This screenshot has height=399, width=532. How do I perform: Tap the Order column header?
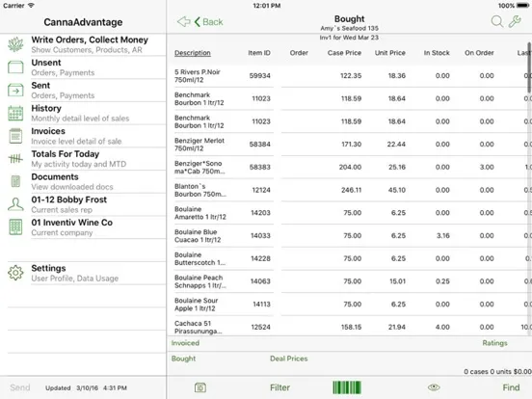tap(299, 53)
